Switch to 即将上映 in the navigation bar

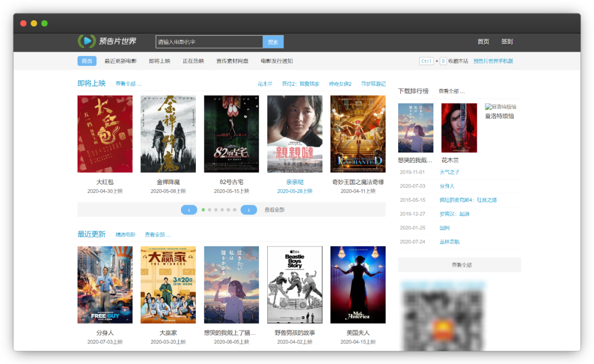(x=159, y=61)
